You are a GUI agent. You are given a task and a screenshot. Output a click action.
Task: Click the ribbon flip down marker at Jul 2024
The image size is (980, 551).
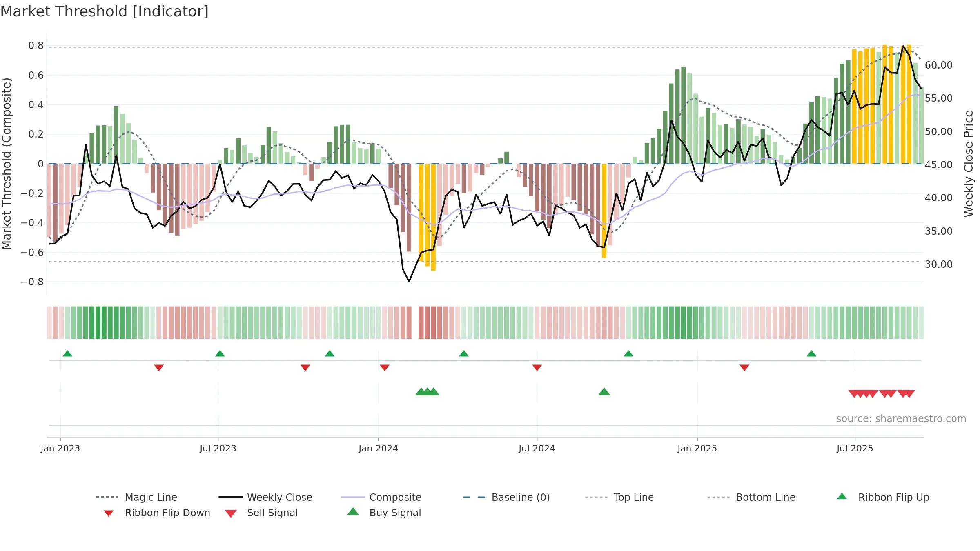pos(537,368)
